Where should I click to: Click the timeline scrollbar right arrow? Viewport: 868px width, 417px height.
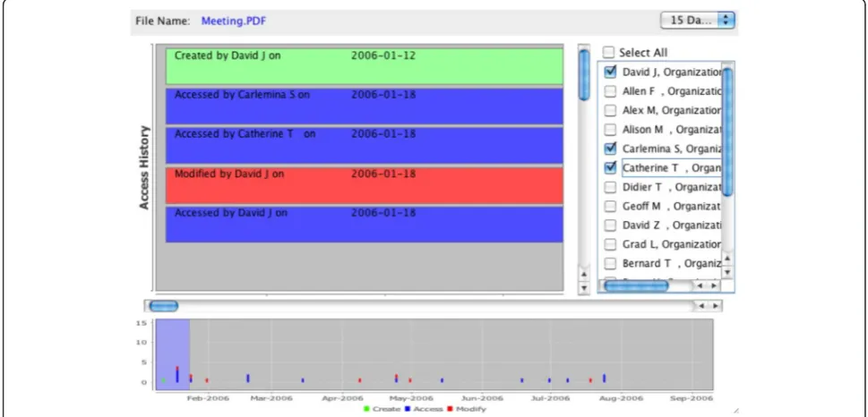[x=715, y=306]
